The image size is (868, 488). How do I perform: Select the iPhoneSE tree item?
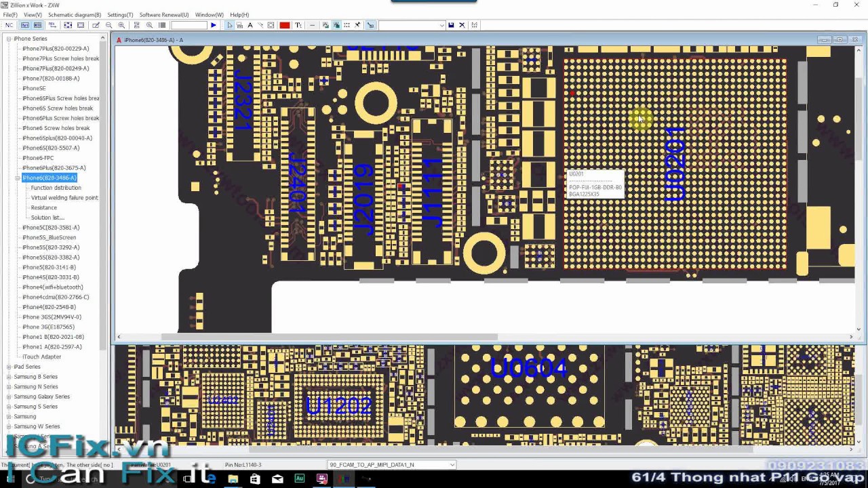(x=34, y=88)
